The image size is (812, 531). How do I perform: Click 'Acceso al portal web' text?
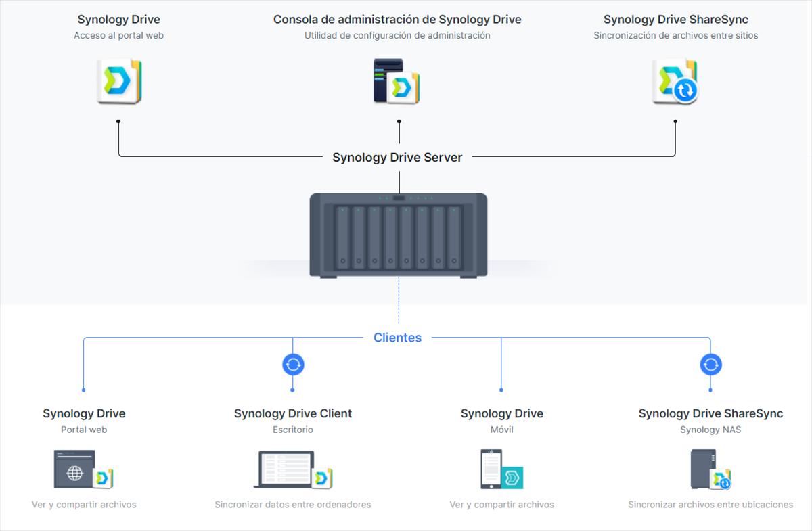119,36
